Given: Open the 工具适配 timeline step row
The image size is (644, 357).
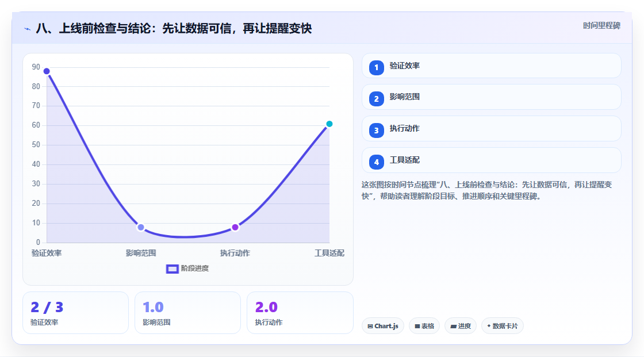Looking at the screenshot, I should 491,160.
